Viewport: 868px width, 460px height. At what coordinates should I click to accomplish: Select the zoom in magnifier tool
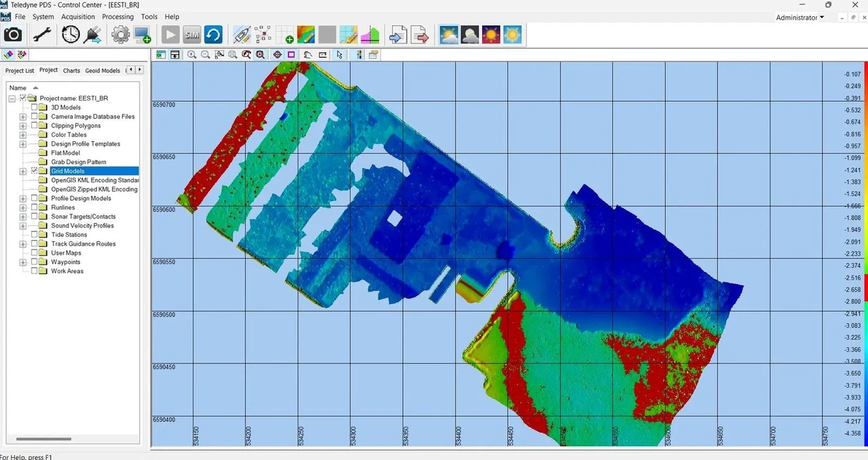point(192,55)
